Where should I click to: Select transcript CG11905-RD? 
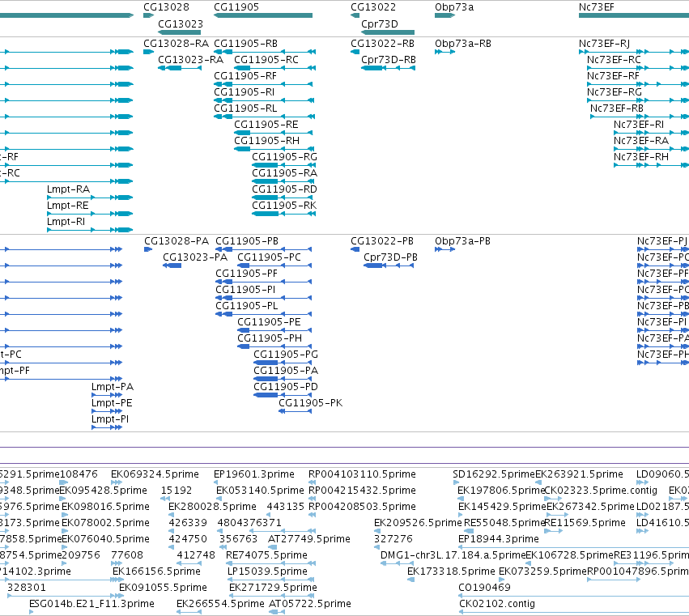[284, 189]
